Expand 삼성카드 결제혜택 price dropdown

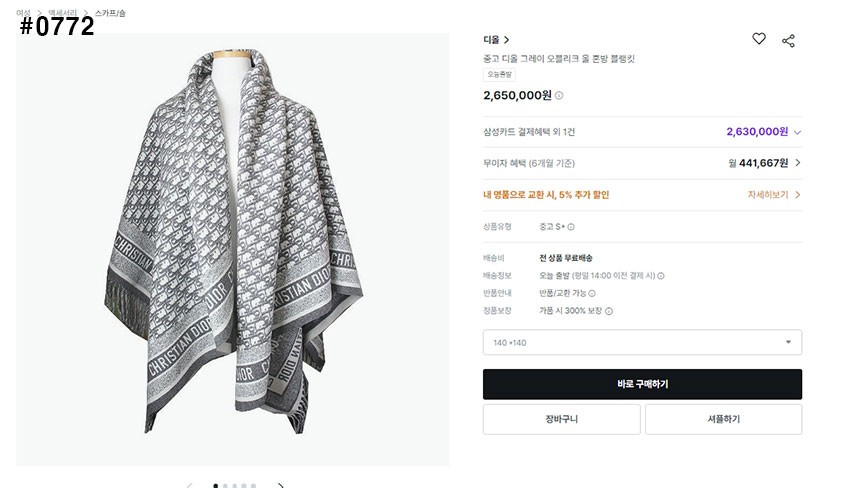point(797,132)
